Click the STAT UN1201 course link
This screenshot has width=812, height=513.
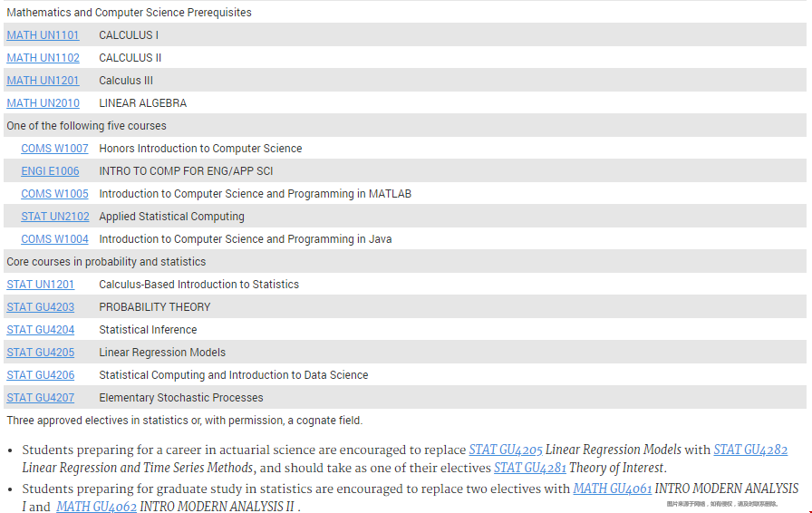point(41,285)
